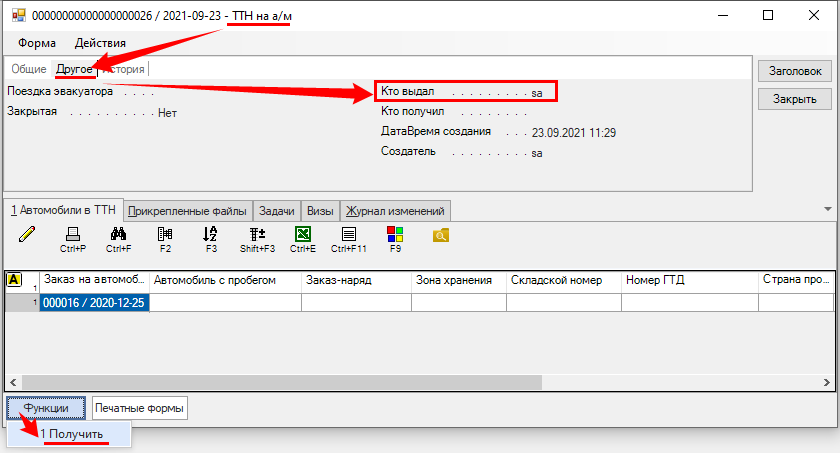Export to Excel icon (Ctrl+E)

[x=303, y=234]
